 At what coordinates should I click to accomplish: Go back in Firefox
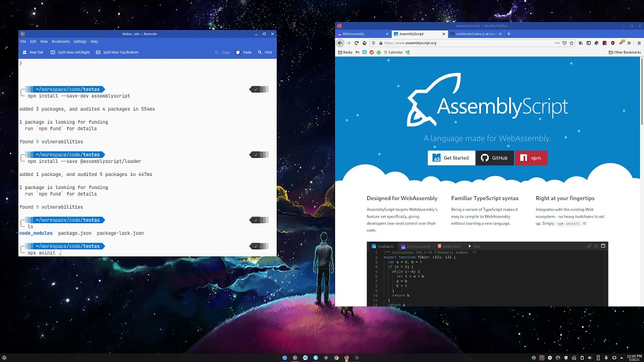pos(340,43)
